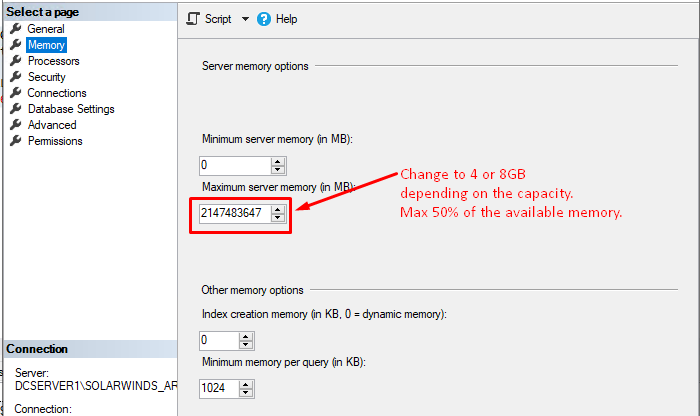The image size is (700, 416).
Task: Decrease minimum memory per query value
Action: [x=246, y=392]
